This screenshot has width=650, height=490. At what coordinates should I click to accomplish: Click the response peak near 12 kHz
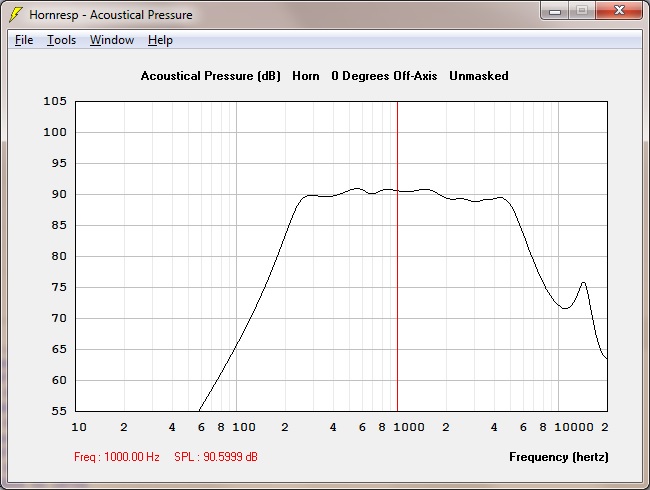point(584,283)
